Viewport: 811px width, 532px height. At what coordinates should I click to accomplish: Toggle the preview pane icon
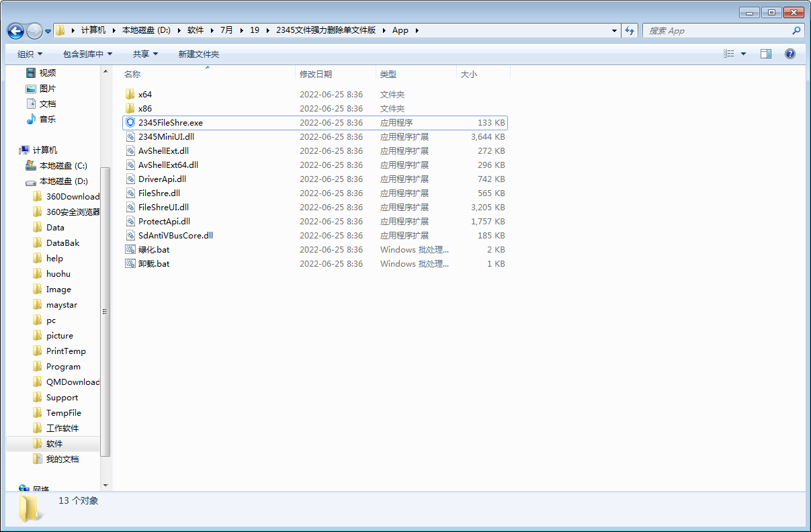(766, 54)
